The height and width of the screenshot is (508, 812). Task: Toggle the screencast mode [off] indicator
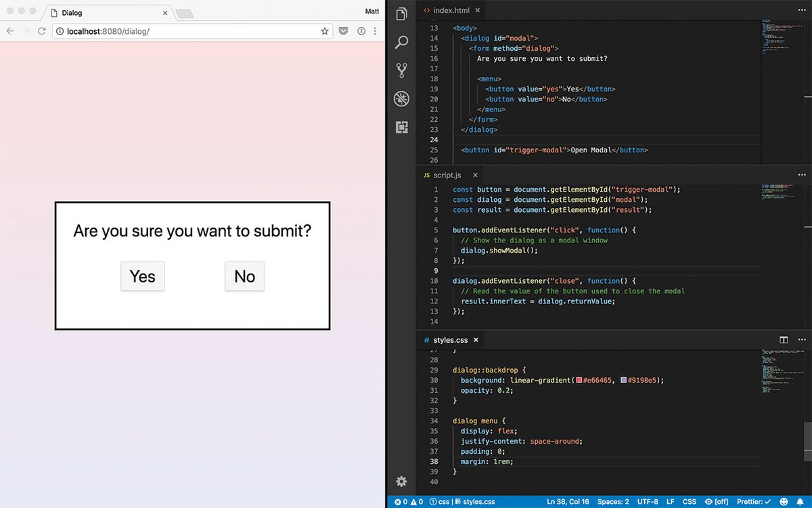(x=717, y=501)
